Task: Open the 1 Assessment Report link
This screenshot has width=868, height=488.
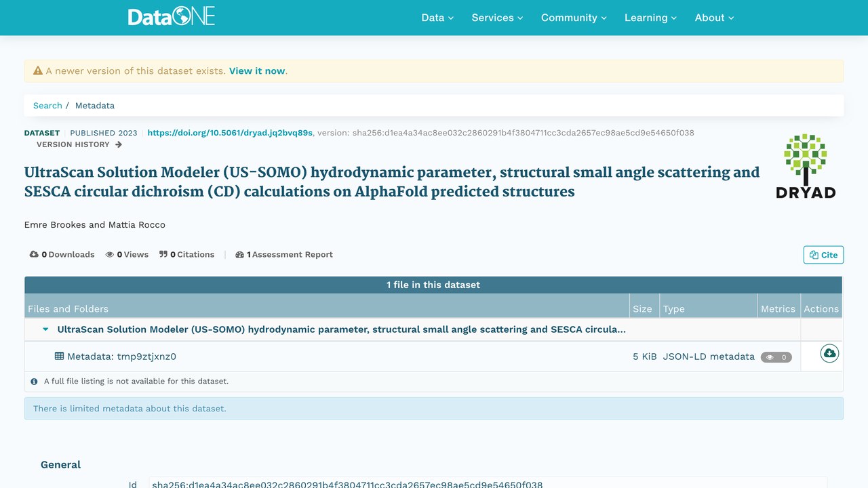Action: click(284, 255)
